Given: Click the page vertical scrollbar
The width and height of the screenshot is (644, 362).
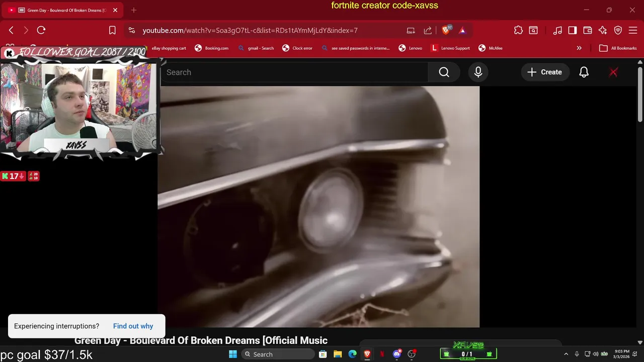Looking at the screenshot, I should point(640,95).
